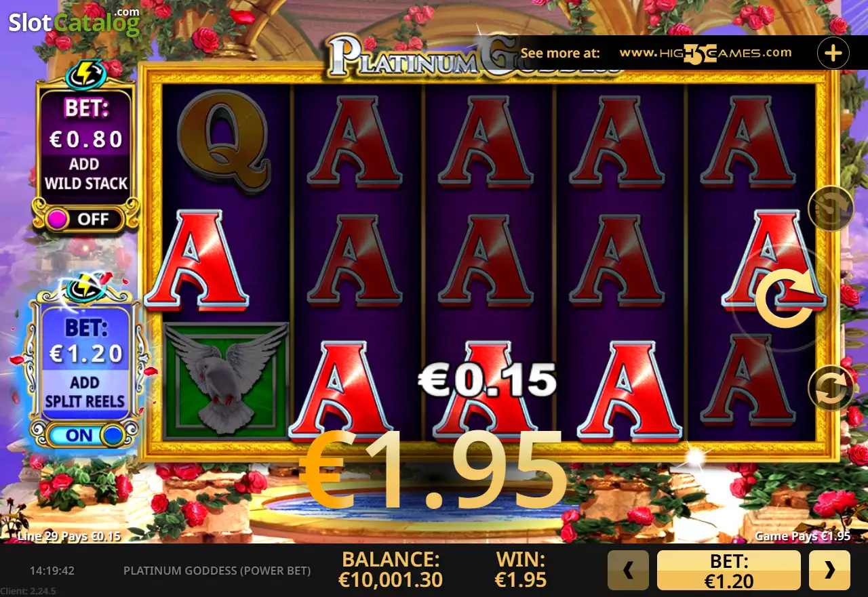
Task: Select the €0.80 Add Wild Stack bet panel
Action: (x=85, y=148)
